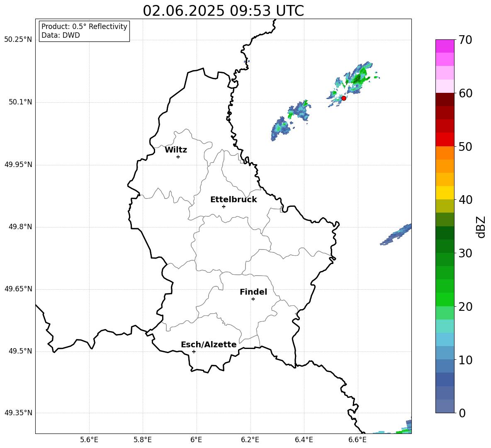
Task: Click the Product: 0.5° Reflectivity text
Action: (x=84, y=27)
